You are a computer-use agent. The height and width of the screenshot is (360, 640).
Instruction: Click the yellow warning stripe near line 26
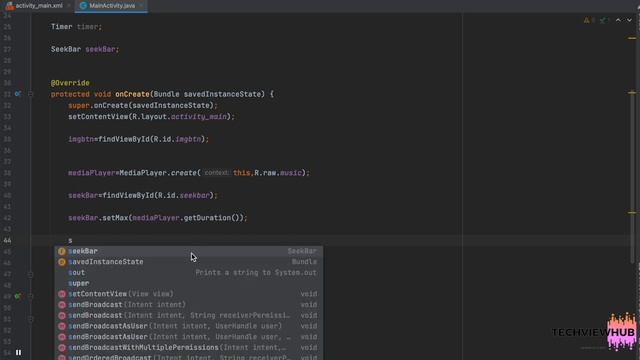click(x=632, y=38)
